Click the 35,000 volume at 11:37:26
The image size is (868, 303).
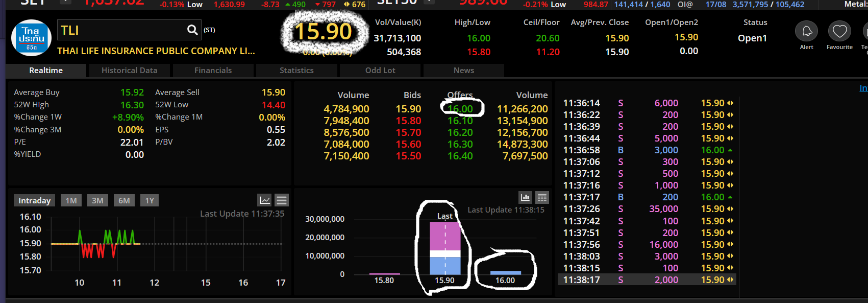pyautogui.click(x=664, y=209)
